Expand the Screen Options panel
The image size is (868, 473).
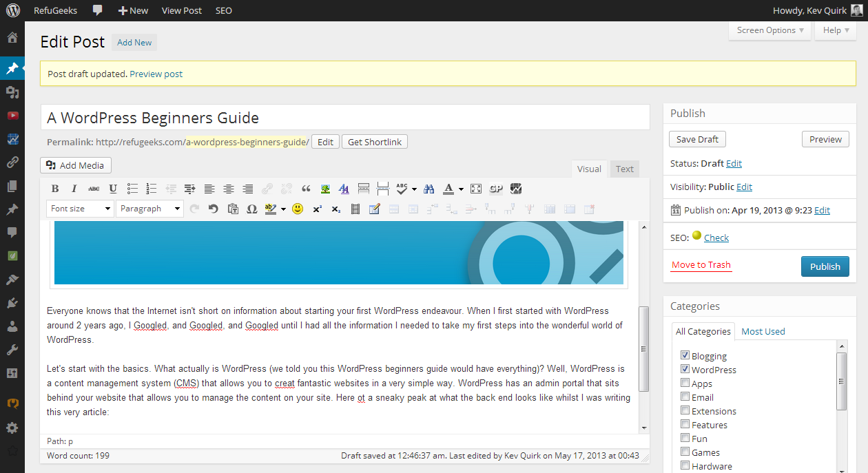click(x=769, y=30)
